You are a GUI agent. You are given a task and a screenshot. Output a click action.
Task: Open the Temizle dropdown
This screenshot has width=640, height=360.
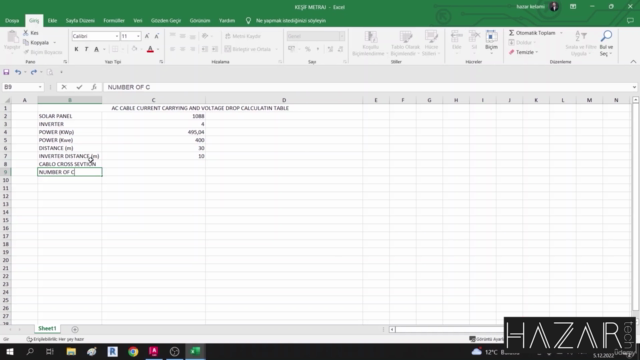537,52
